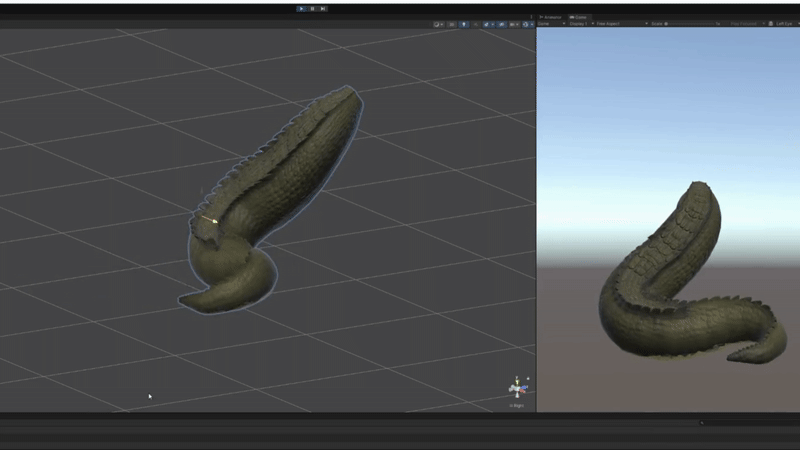Open the Display 1 dropdown
This screenshot has height=450, width=800.
coord(582,23)
